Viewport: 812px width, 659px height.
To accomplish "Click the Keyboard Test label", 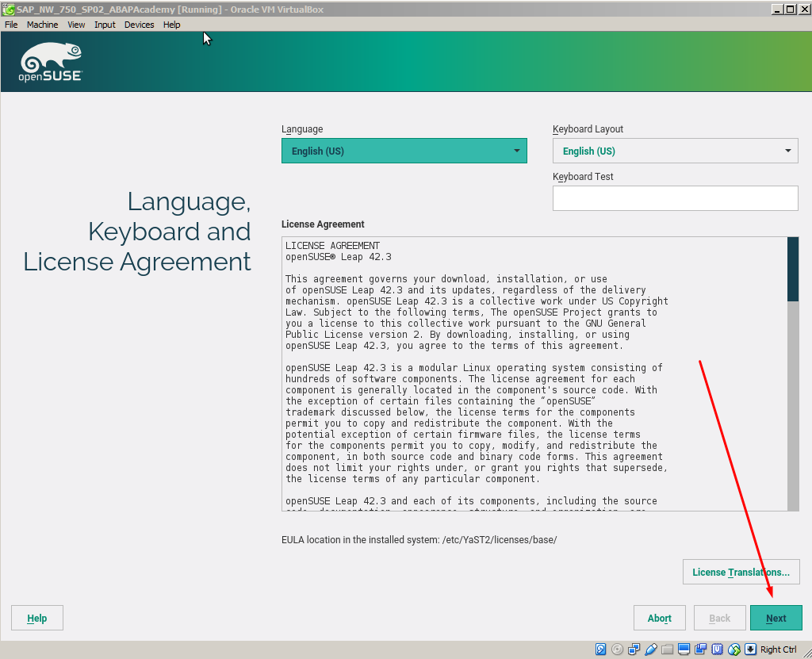I will (583, 177).
